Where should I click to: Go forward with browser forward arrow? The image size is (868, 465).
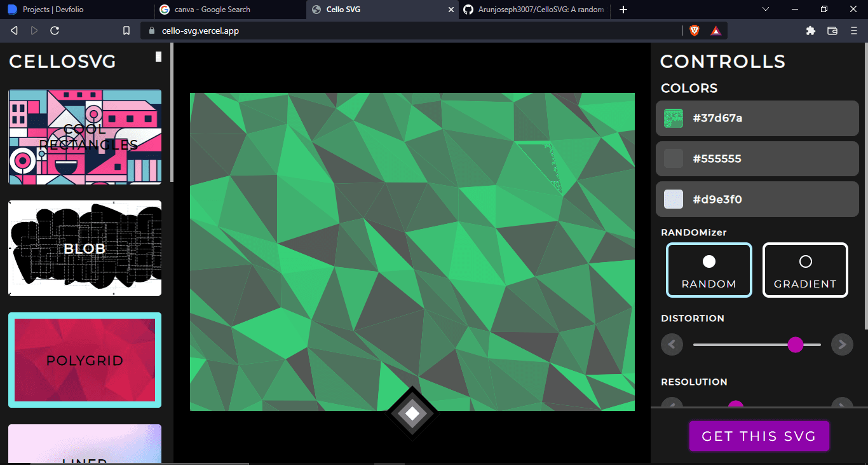tap(34, 31)
